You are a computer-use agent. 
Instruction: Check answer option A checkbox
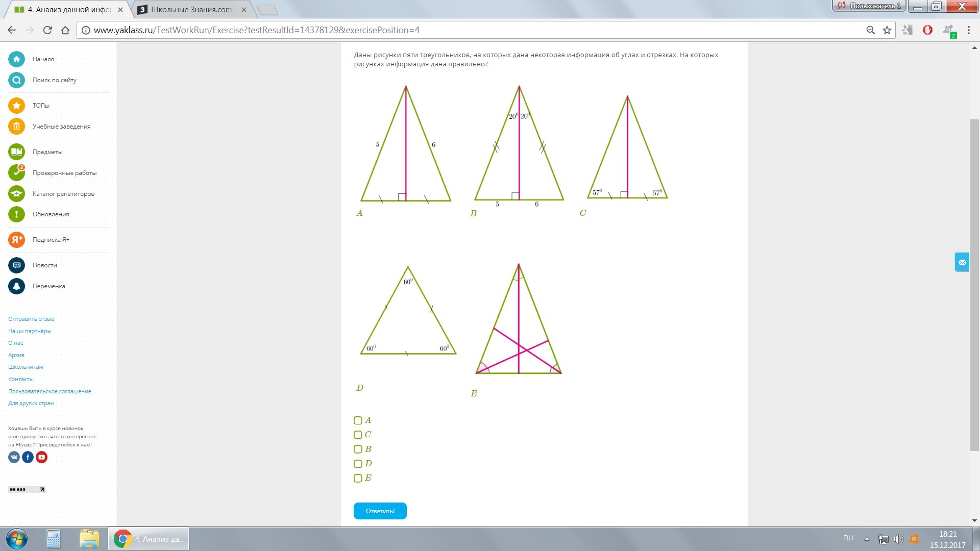[358, 421]
